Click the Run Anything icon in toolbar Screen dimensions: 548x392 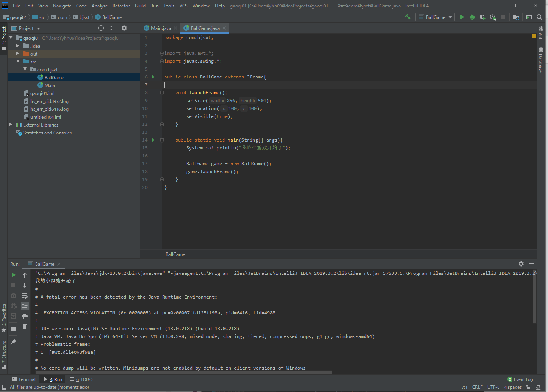[529, 17]
